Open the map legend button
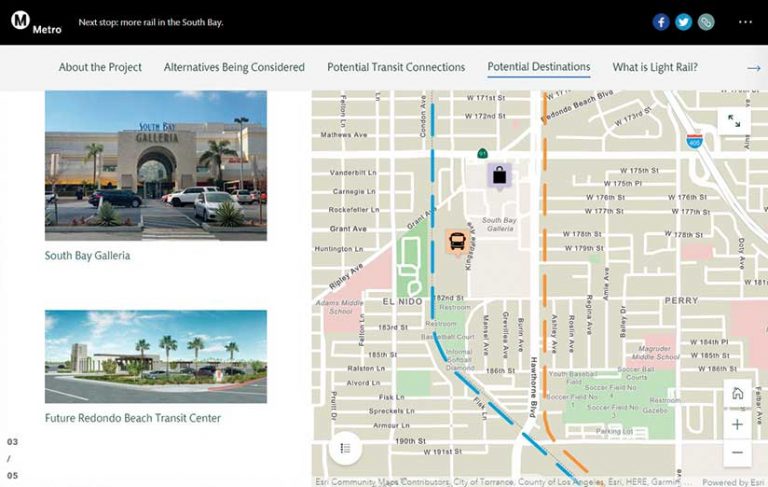Viewport: 768px width, 487px height. coord(345,448)
